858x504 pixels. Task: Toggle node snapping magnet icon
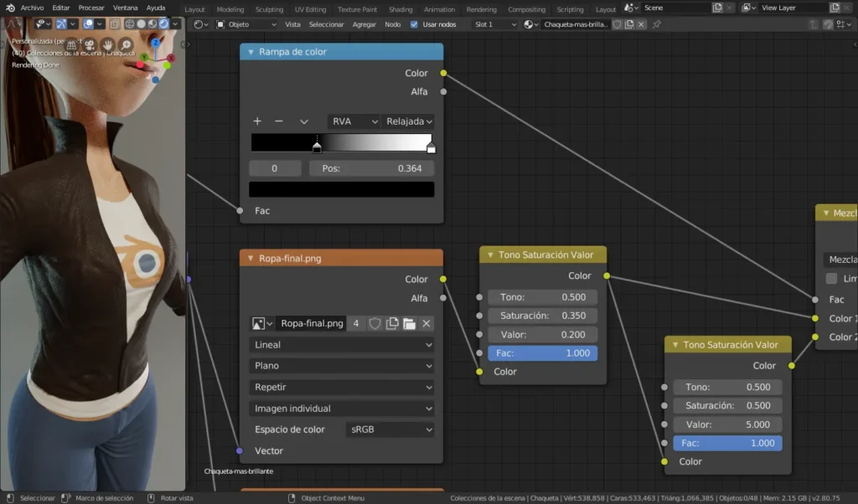pos(829,24)
